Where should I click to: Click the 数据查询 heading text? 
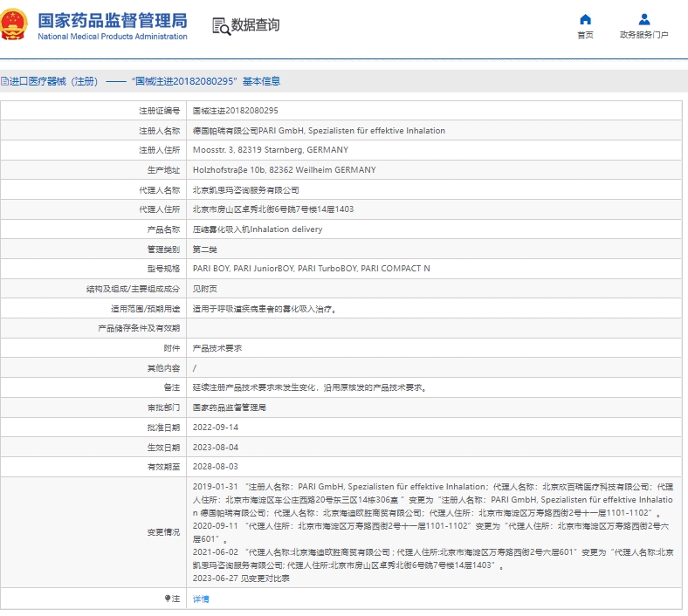pos(255,25)
